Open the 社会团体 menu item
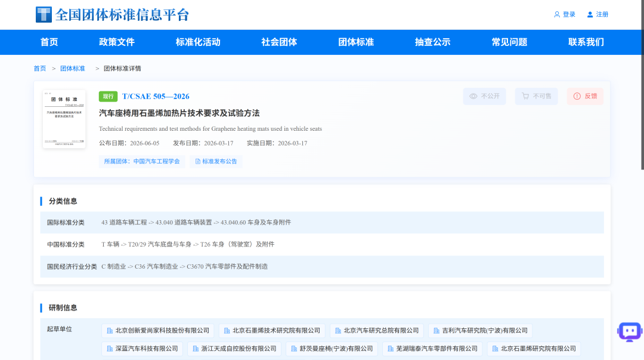Screen dimensions: 644x360 tap(279, 42)
